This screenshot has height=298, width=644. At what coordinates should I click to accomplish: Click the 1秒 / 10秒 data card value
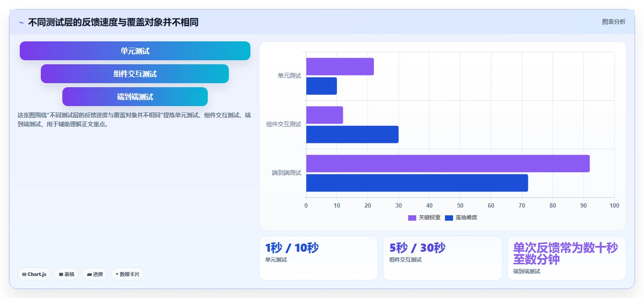coord(292,248)
